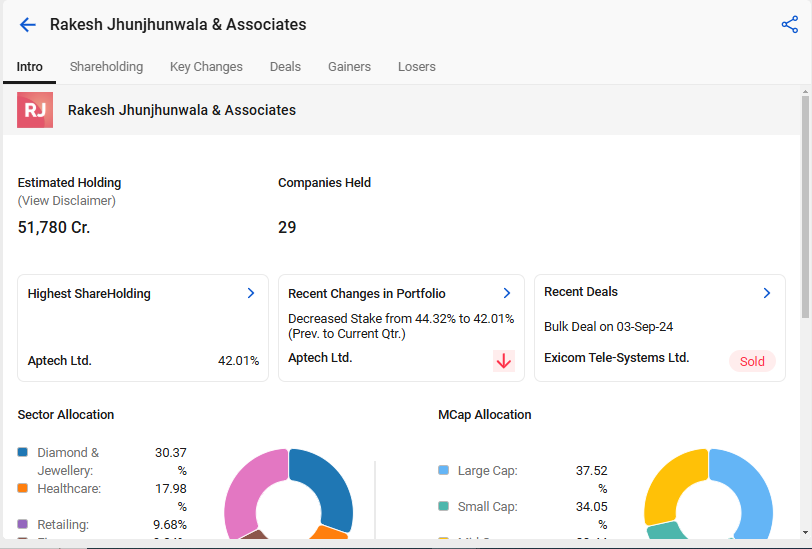
Task: Click the Companies Held value 29
Action: 287,227
